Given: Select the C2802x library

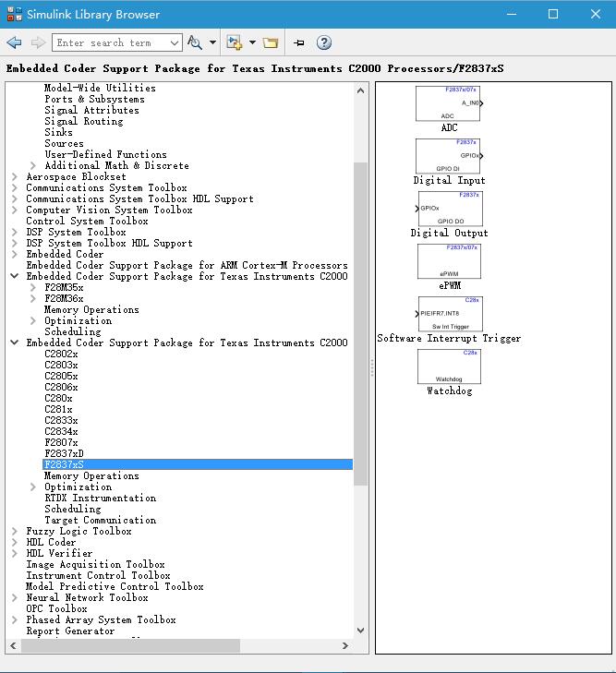Looking at the screenshot, I should (x=61, y=355).
